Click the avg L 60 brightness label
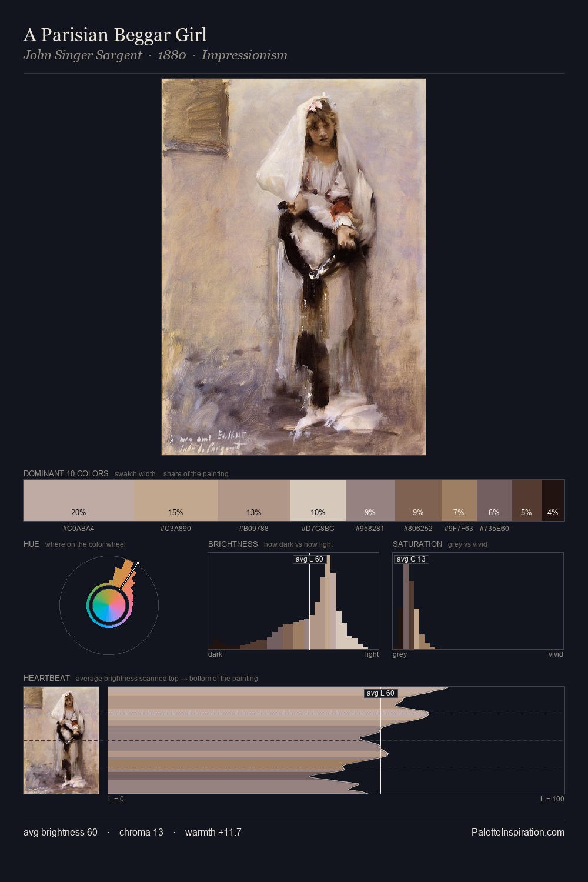Image resolution: width=588 pixels, height=882 pixels. tap(309, 559)
